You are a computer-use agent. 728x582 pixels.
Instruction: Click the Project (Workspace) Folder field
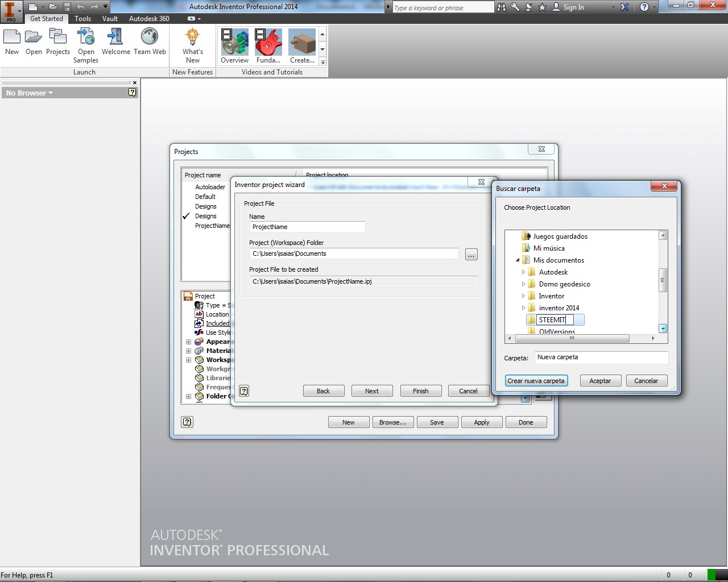coord(354,253)
